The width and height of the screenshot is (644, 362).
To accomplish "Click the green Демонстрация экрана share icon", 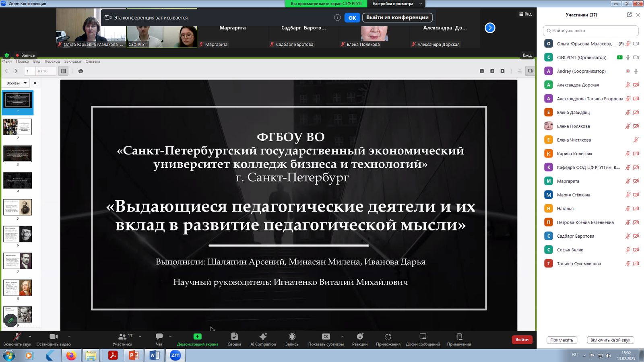I will [197, 337].
